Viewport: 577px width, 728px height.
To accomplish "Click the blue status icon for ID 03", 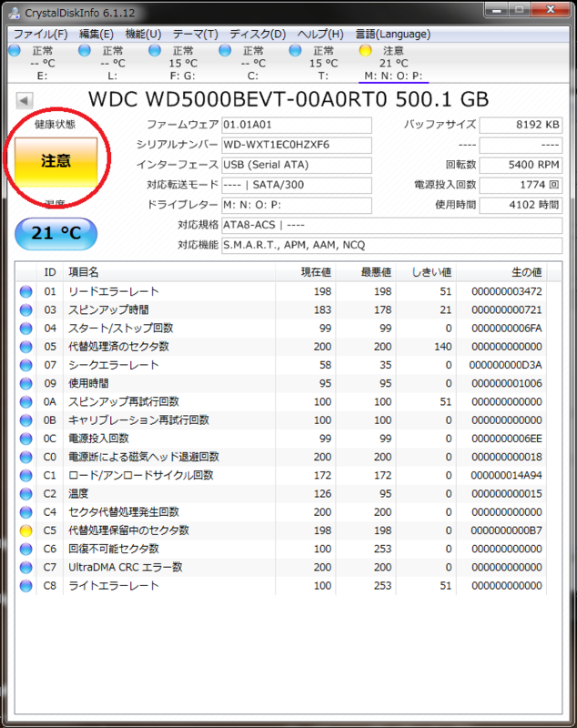I will point(26,310).
